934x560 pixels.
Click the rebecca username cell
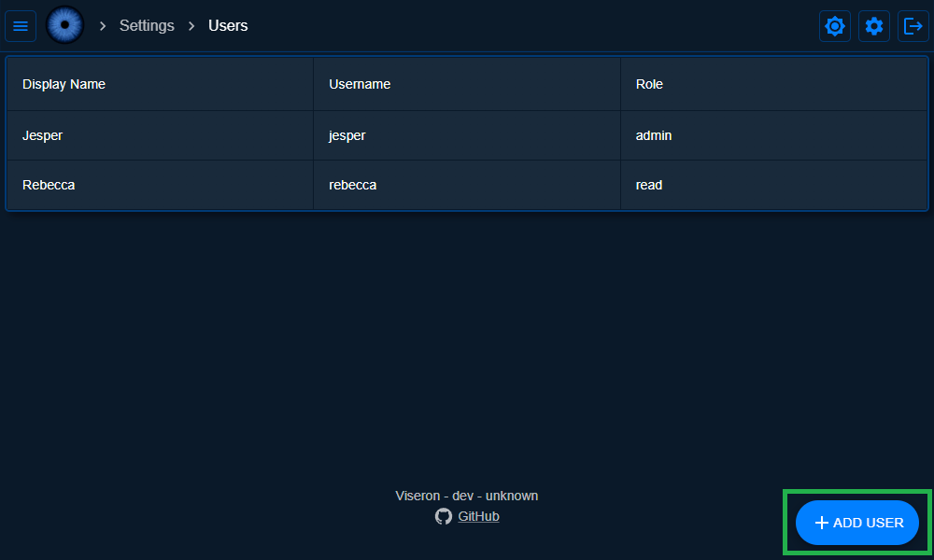pos(353,185)
